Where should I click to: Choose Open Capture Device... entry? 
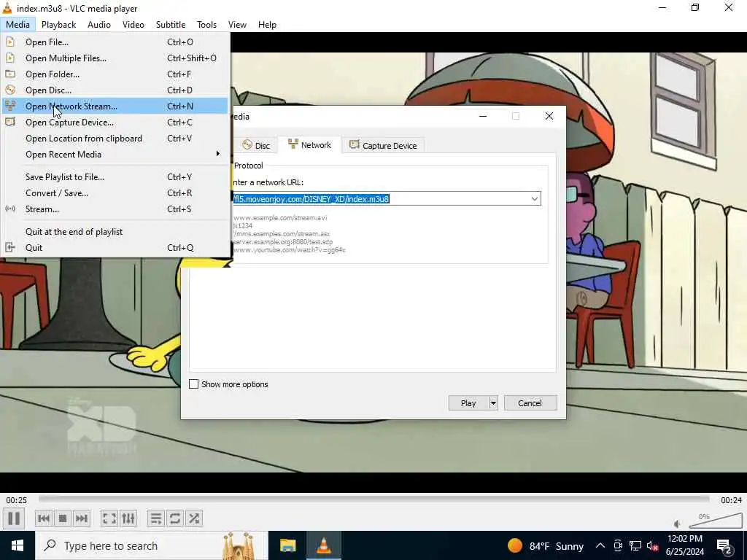pos(115,122)
